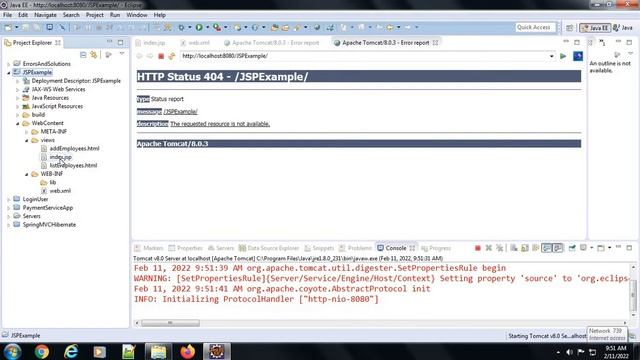Open the File Explorer taskbar icon
This screenshot has height=360, width=640.
[158, 351]
